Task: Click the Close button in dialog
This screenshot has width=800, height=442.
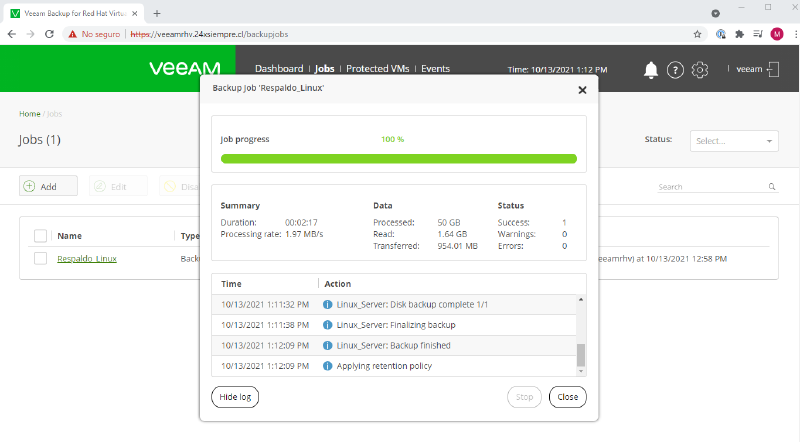Action: click(x=567, y=397)
